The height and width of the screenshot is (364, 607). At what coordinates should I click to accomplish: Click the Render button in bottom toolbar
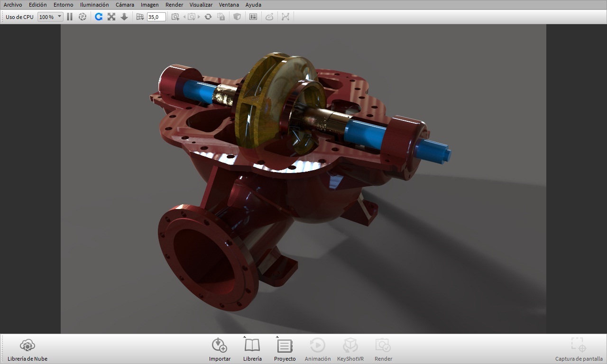click(x=383, y=350)
